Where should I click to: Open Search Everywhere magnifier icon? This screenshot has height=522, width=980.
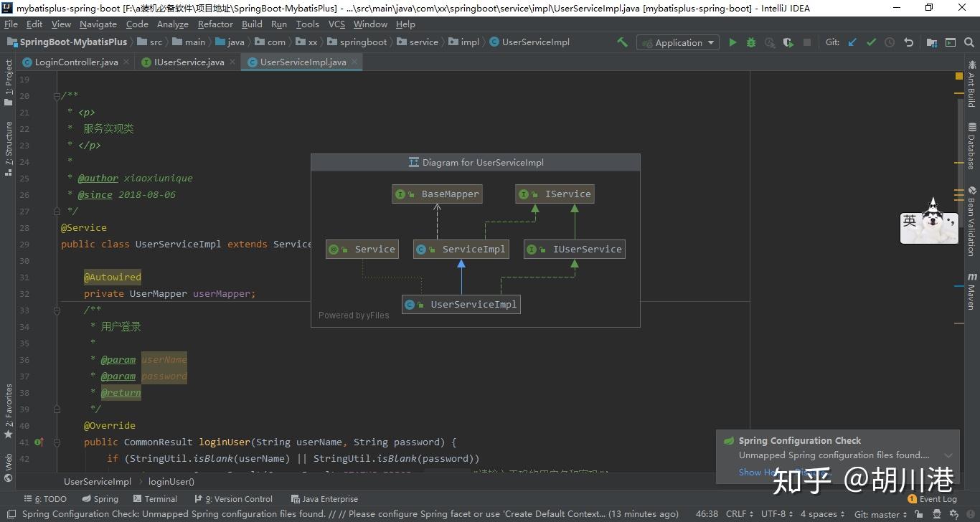coord(969,42)
